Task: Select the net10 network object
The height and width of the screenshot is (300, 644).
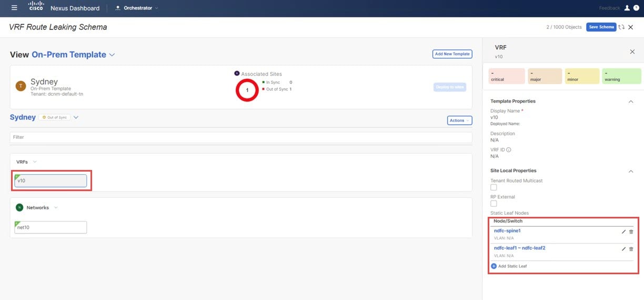Action: coord(51,227)
